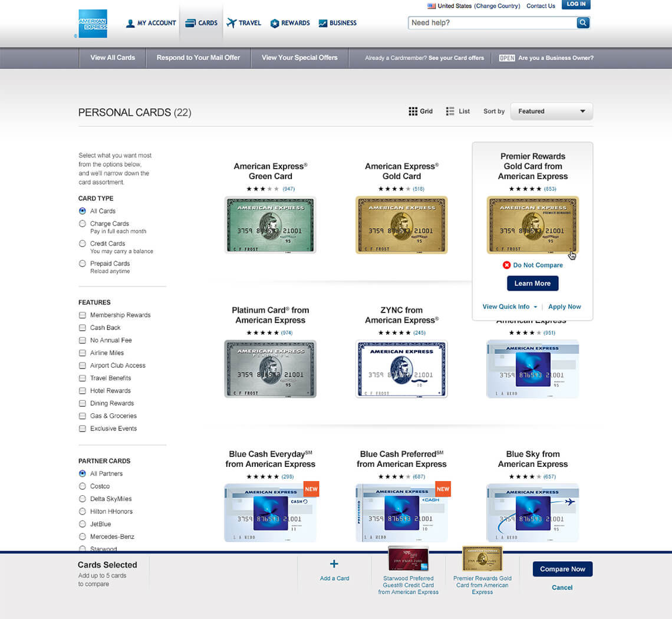
Task: Click the Learn More button
Action: (533, 284)
